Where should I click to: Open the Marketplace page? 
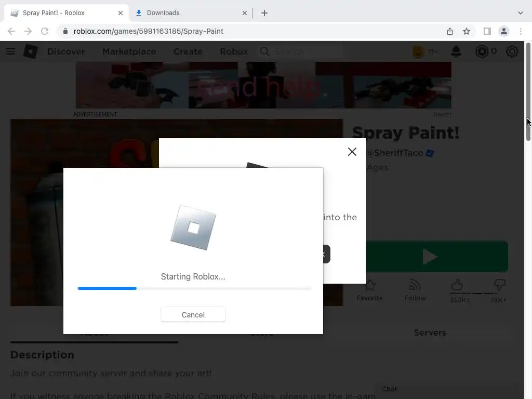tap(129, 51)
